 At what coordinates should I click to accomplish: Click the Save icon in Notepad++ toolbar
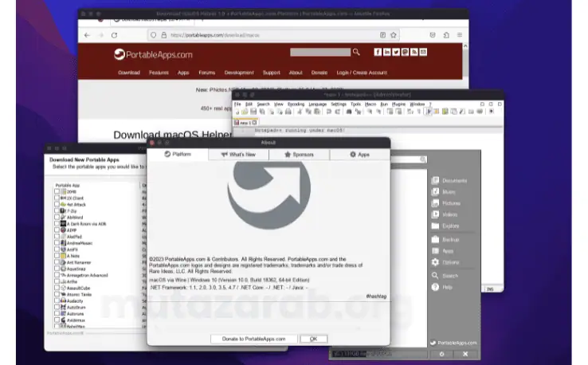[253, 112]
